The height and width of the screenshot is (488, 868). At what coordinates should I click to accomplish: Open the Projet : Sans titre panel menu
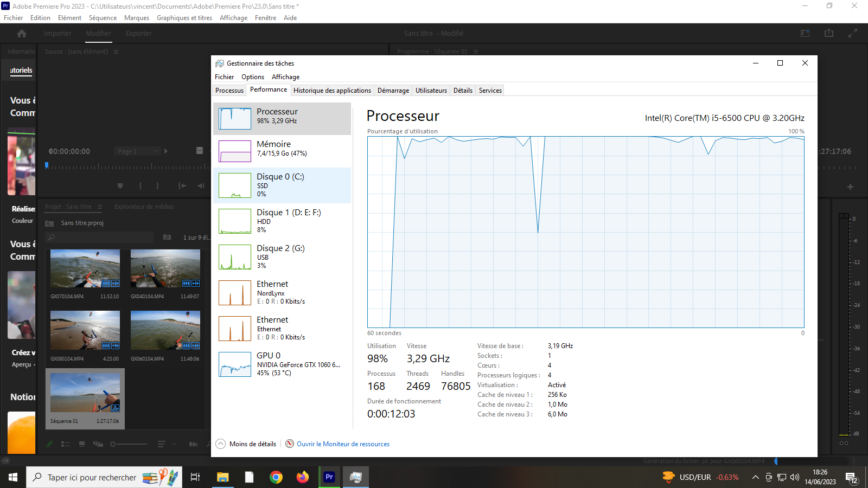click(100, 207)
